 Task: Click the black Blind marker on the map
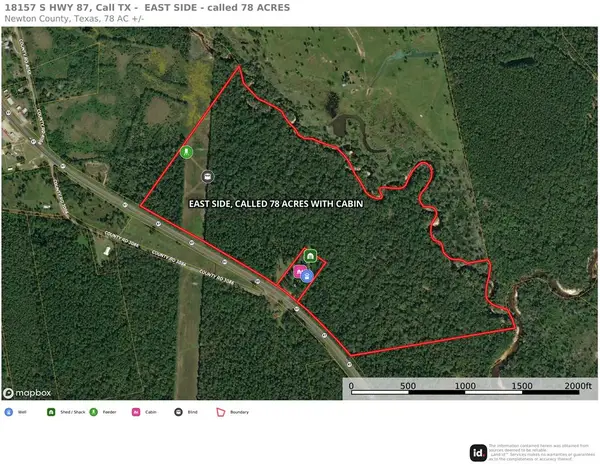point(207,177)
